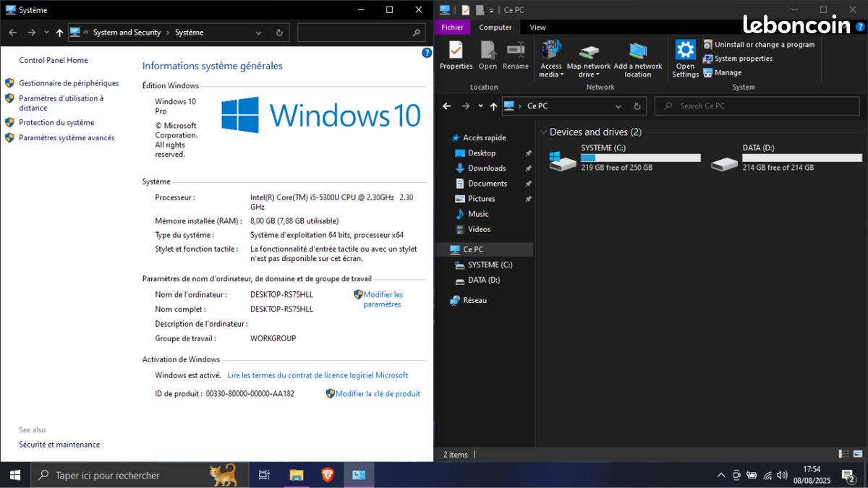This screenshot has height=488, width=868.
Task: Expand Système address bar history dropdown
Action: (259, 33)
